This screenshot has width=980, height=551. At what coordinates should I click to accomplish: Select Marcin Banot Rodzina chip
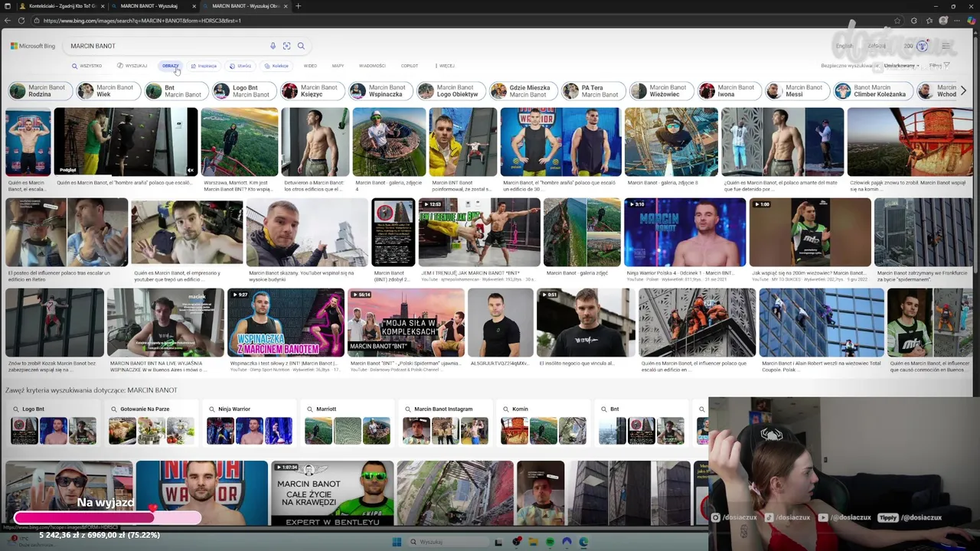(40, 91)
